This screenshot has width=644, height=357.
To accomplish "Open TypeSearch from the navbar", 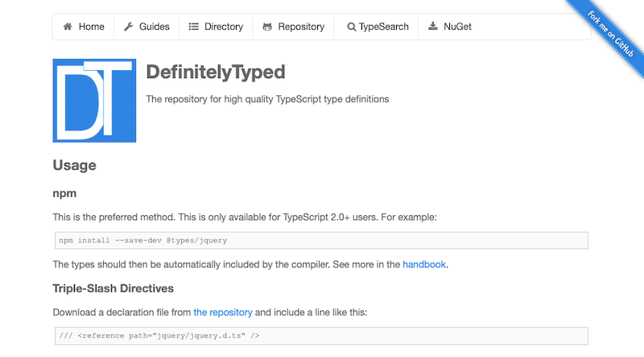I will [383, 27].
